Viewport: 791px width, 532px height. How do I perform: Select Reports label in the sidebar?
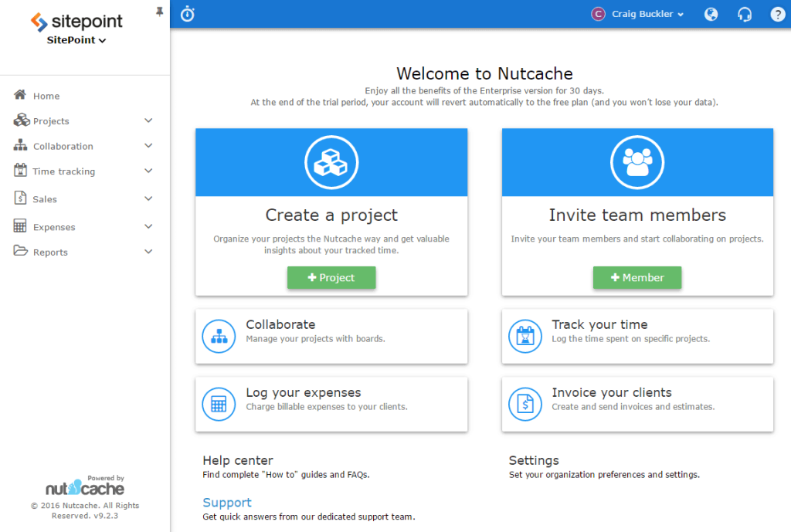tap(50, 252)
